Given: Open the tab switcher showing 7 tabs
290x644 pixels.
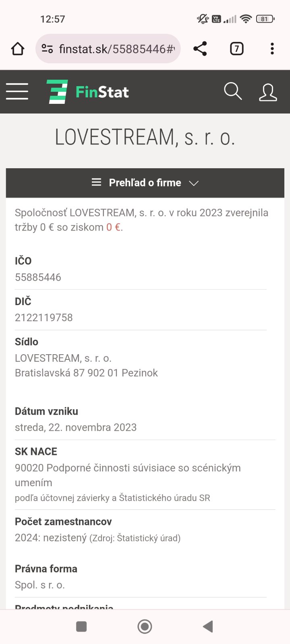Looking at the screenshot, I should tap(236, 49).
